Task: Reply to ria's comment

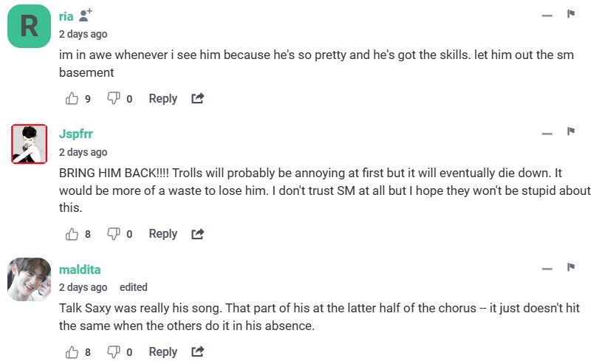Action: (x=163, y=98)
